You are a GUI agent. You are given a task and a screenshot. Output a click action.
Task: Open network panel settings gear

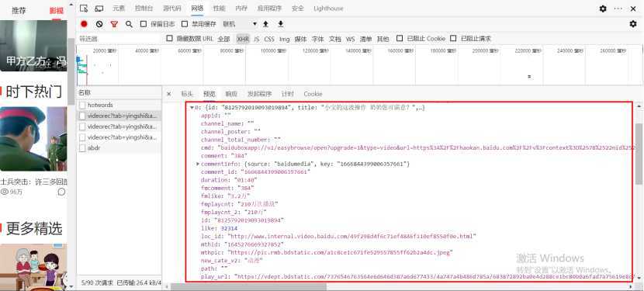click(633, 24)
